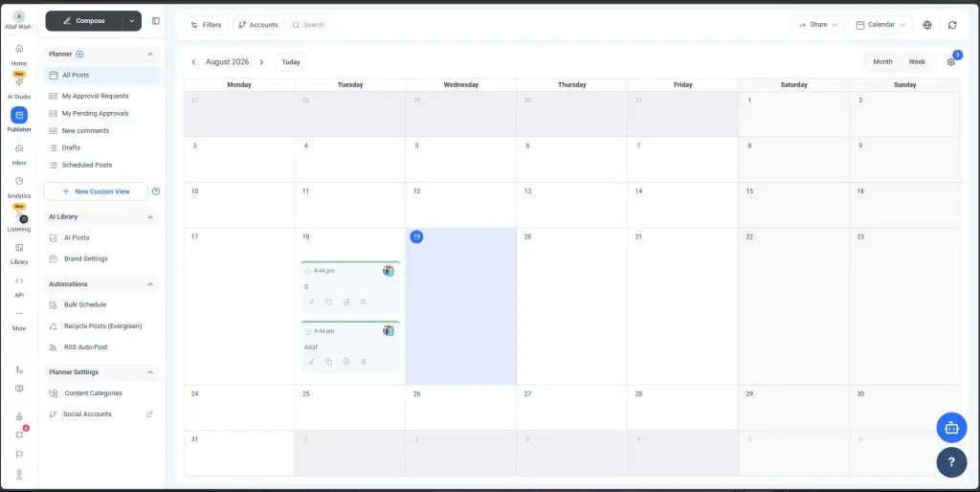980x492 pixels.
Task: Edit the post titled Altaf
Action: coord(311,361)
